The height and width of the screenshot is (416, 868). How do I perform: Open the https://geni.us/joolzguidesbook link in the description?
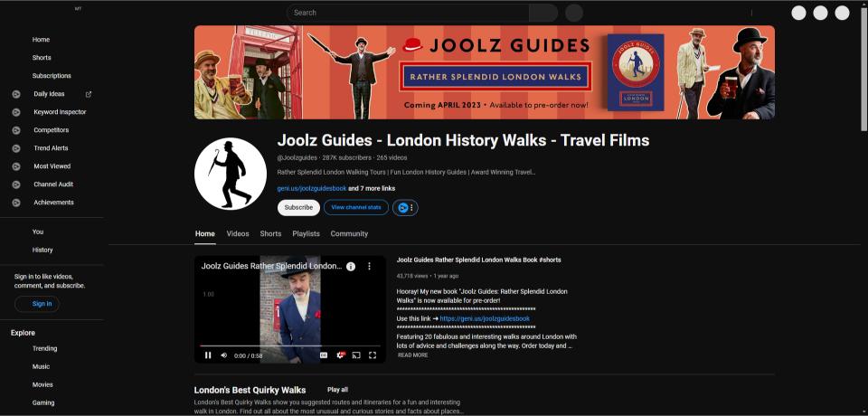coord(485,319)
